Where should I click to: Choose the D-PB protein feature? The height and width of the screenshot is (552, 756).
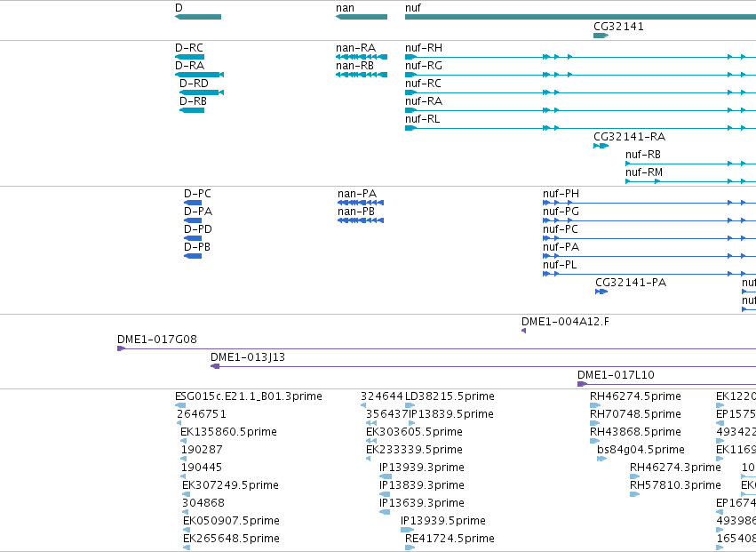[193, 256]
